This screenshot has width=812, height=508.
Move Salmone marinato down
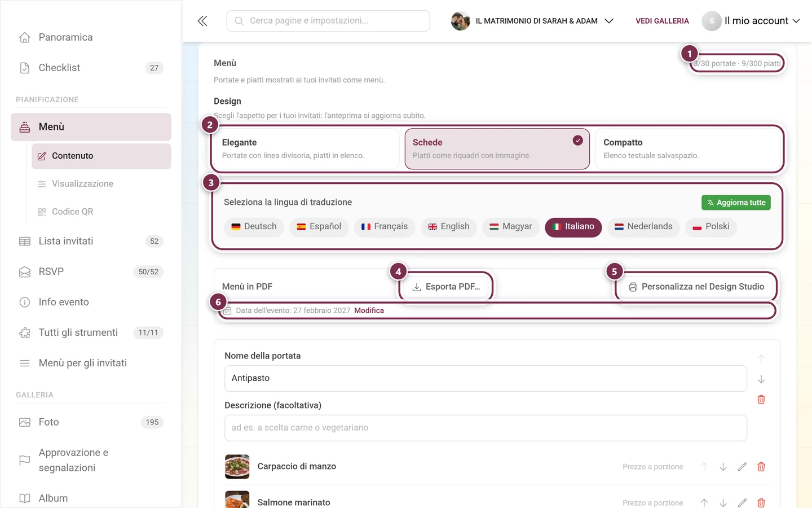coord(723,502)
